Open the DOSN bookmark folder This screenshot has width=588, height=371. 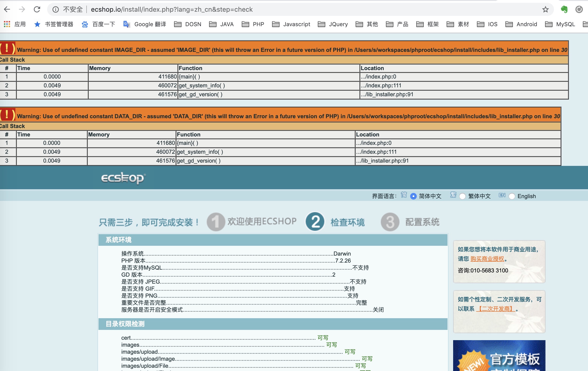tap(188, 24)
